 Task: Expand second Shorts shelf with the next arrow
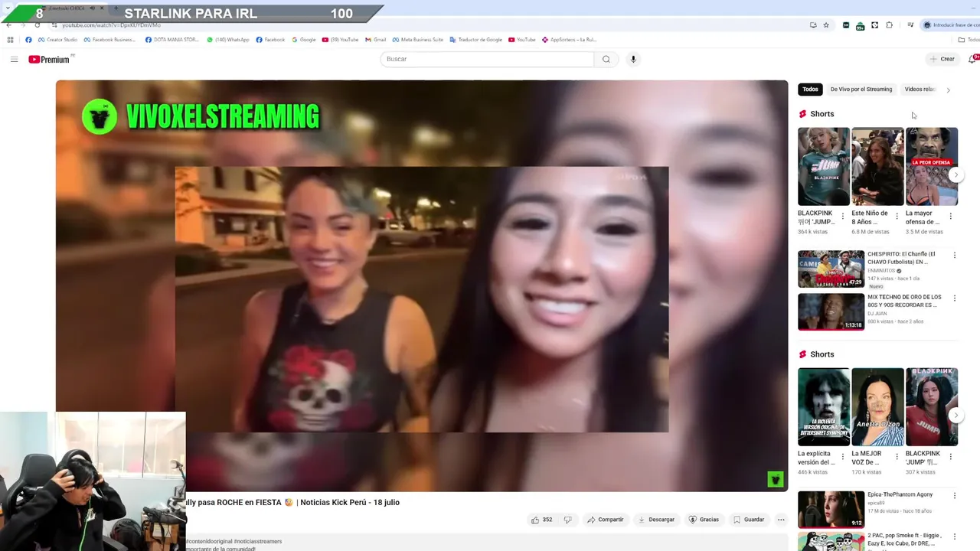coord(955,416)
